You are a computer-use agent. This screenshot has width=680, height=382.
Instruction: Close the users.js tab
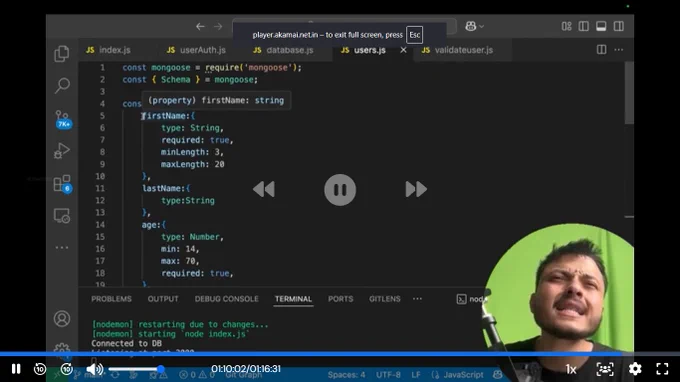(403, 50)
